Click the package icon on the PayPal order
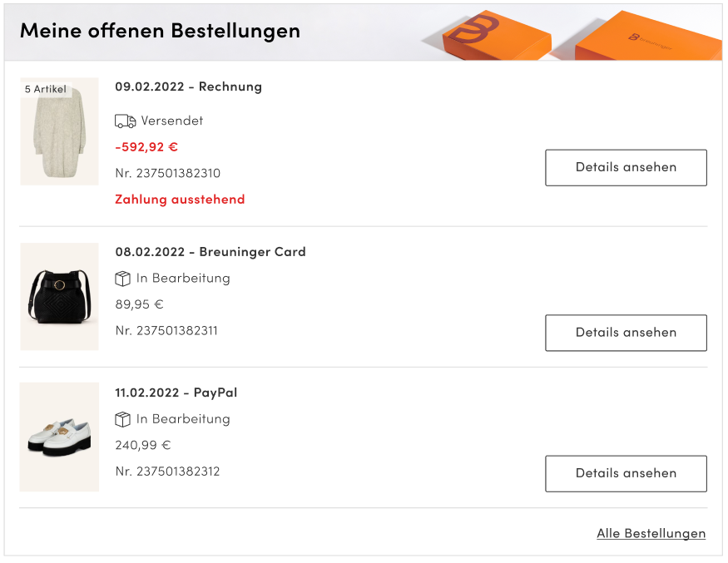Screen dimensions: 728x563 [x=123, y=419]
